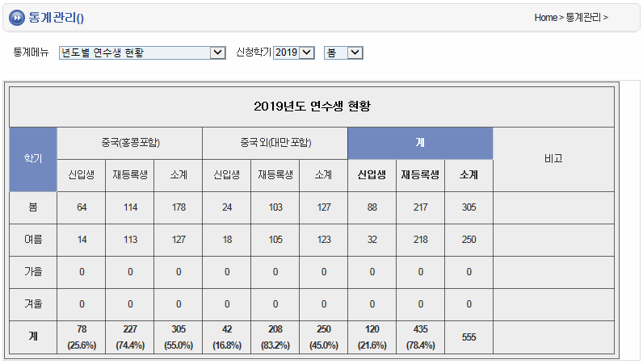643x364 pixels.
Task: Click the 봄 row label
Action: pyautogui.click(x=33, y=207)
